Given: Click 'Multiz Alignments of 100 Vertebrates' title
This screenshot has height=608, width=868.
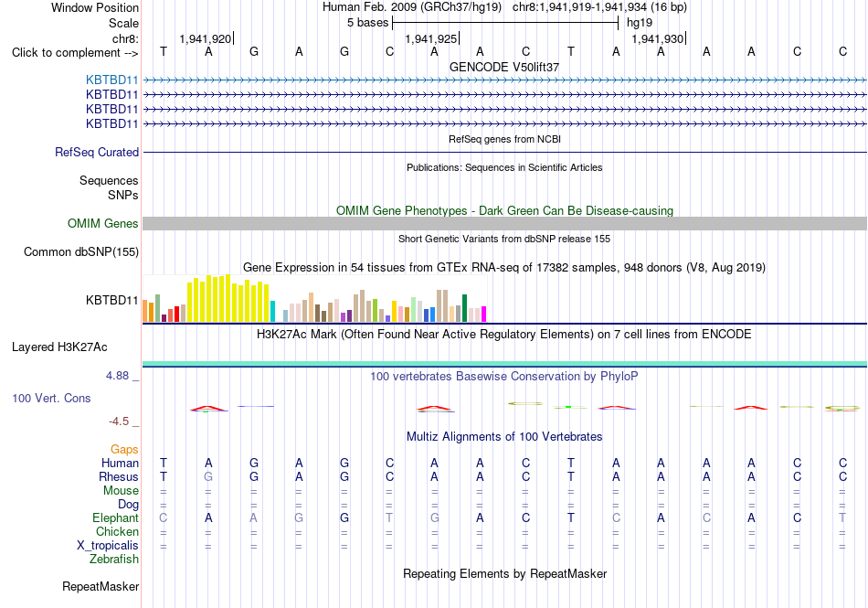Looking at the screenshot, I should (x=504, y=436).
